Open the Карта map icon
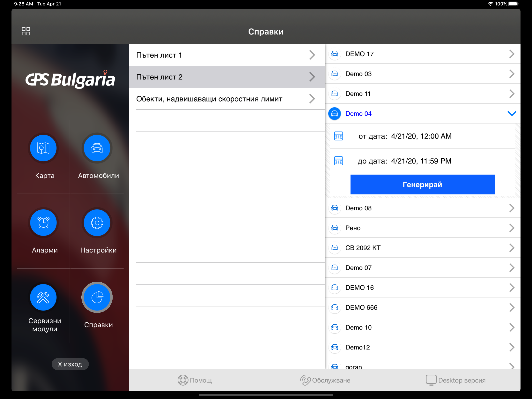 click(x=43, y=148)
